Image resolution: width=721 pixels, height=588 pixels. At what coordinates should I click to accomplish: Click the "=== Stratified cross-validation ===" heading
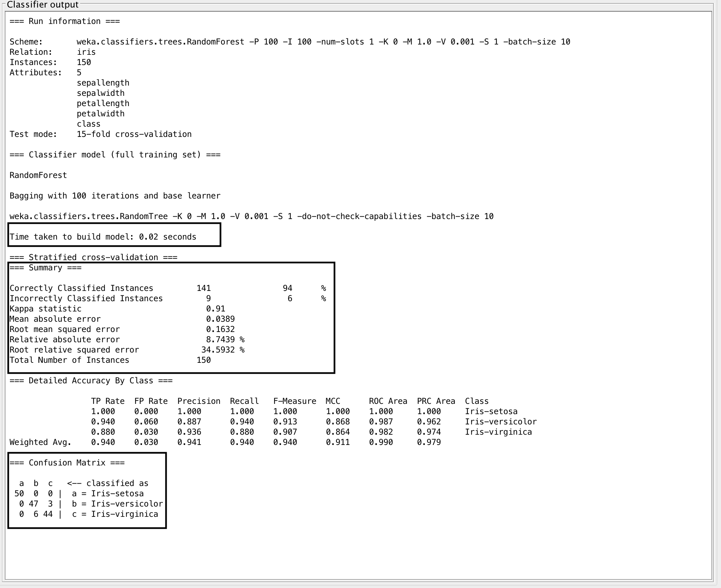pyautogui.click(x=93, y=257)
